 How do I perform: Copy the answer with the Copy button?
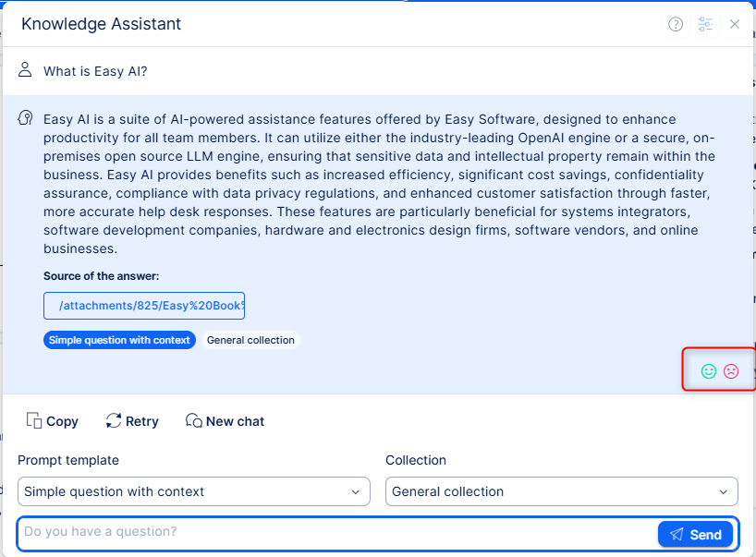tap(53, 421)
